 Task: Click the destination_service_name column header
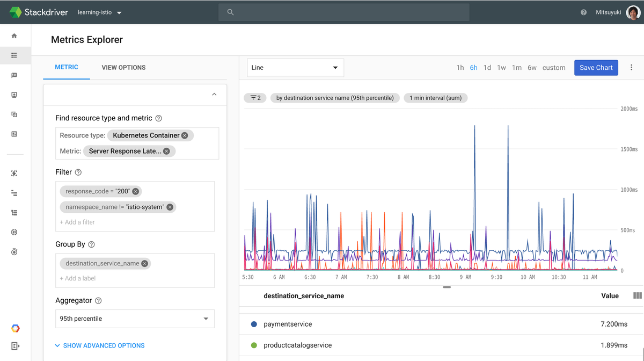pyautogui.click(x=304, y=296)
